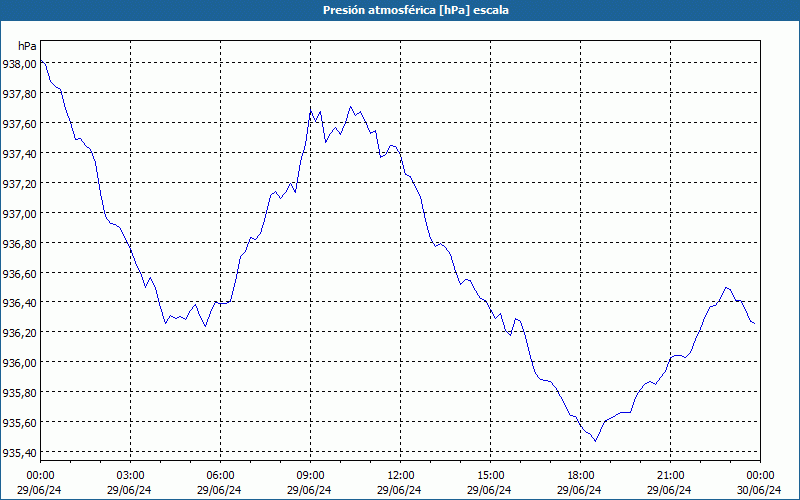
Task: Click the 21:00 time axis label
Action: [670, 476]
